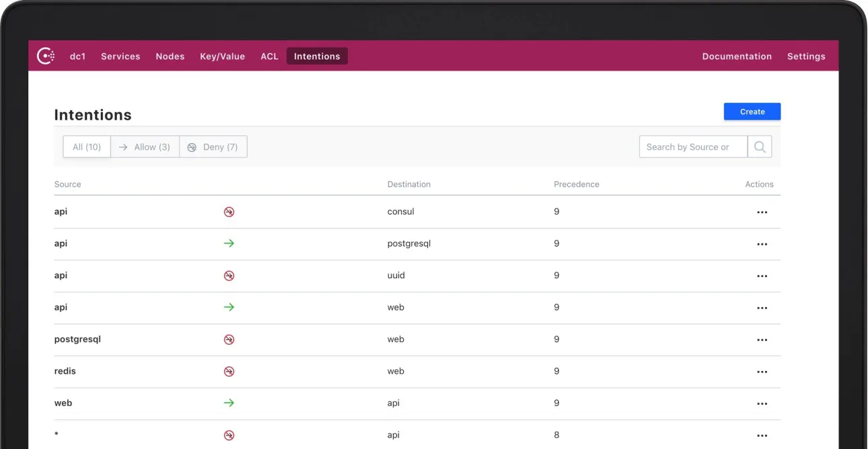The width and height of the screenshot is (868, 449).
Task: Click the blue Create button
Action: [752, 112]
